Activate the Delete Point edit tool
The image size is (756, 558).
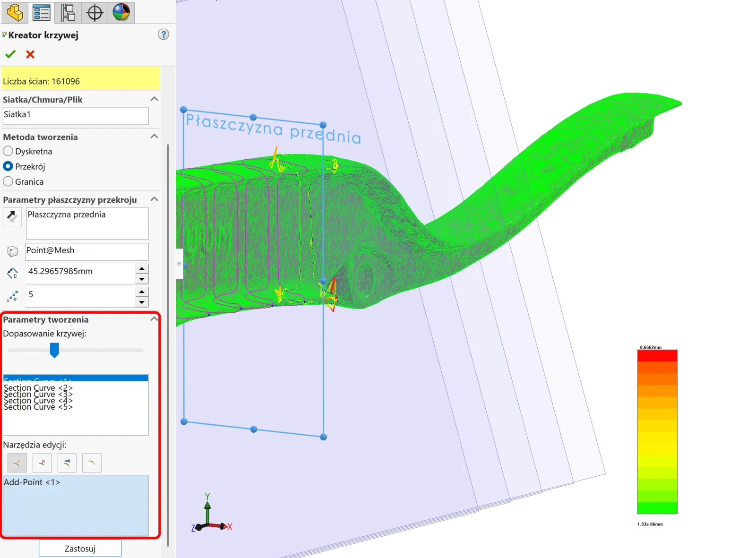click(42, 463)
